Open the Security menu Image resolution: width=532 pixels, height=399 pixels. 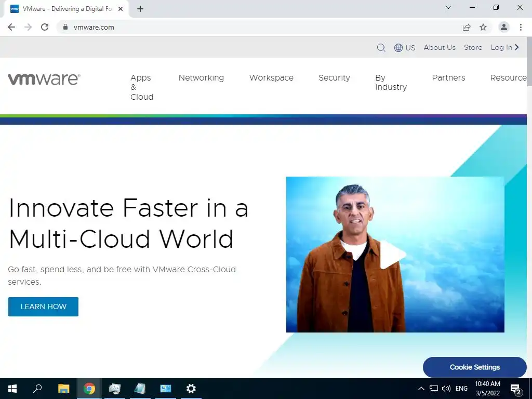334,78
